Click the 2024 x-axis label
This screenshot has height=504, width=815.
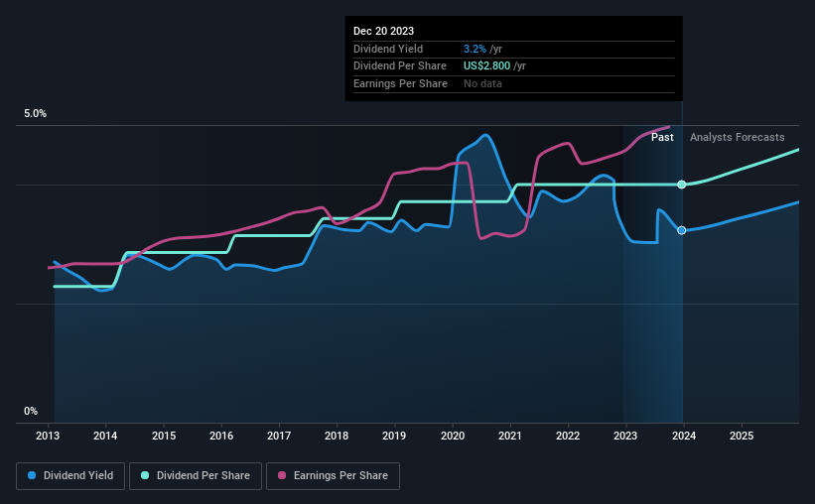pos(684,436)
